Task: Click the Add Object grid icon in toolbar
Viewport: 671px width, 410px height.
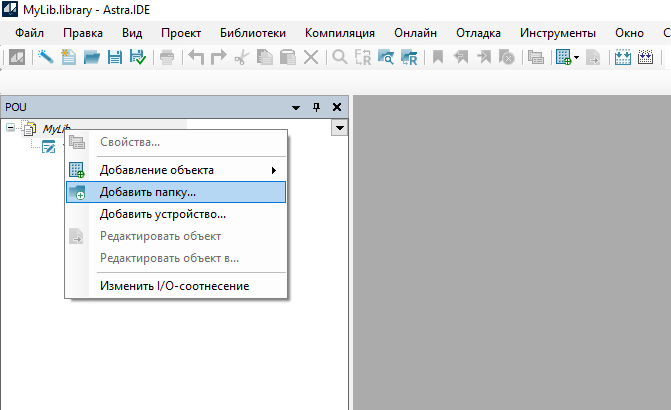Action: coord(564,57)
